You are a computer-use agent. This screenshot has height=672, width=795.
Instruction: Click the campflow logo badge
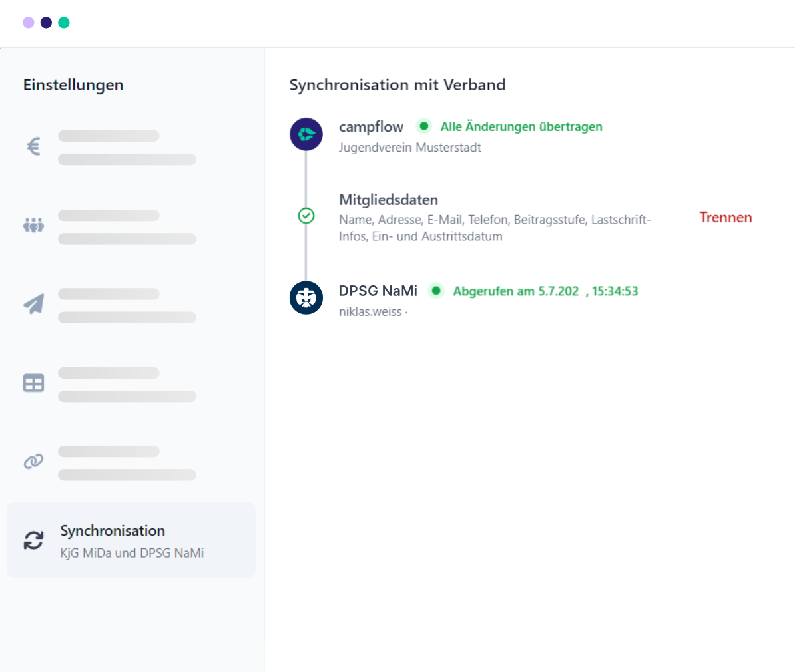[x=306, y=134]
